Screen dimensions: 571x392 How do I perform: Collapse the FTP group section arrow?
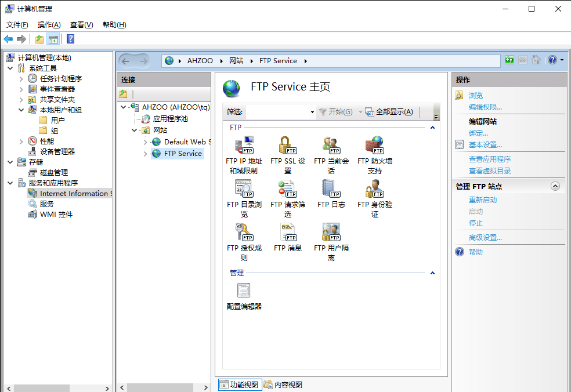[432, 128]
